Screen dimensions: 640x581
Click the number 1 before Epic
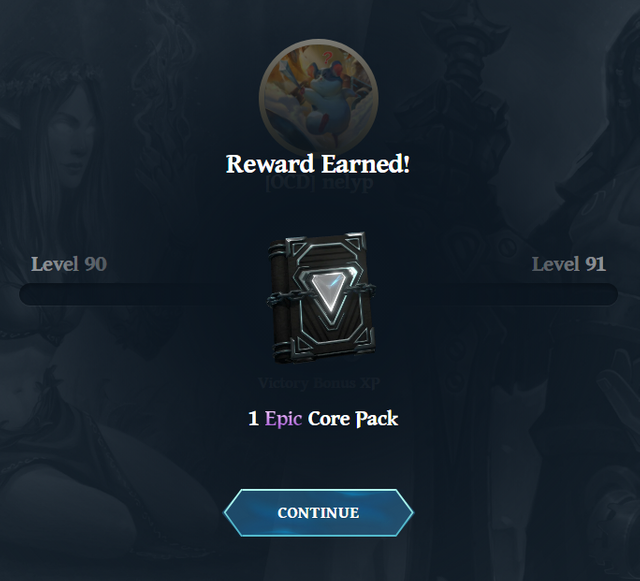point(253,419)
